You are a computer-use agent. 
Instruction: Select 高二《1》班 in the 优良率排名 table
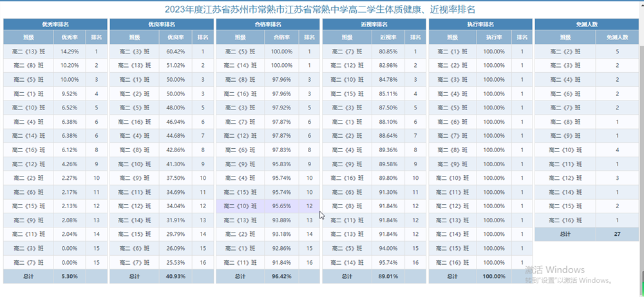135,80
